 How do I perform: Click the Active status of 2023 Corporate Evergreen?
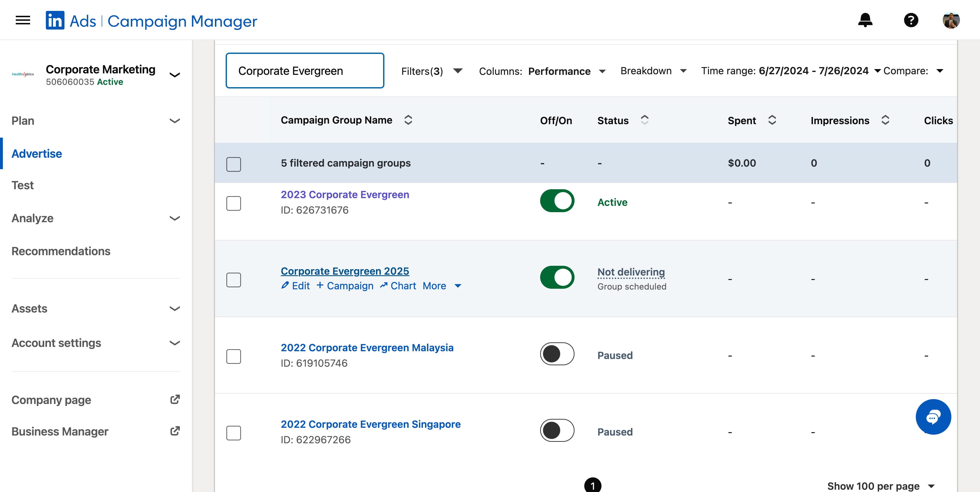tap(612, 202)
